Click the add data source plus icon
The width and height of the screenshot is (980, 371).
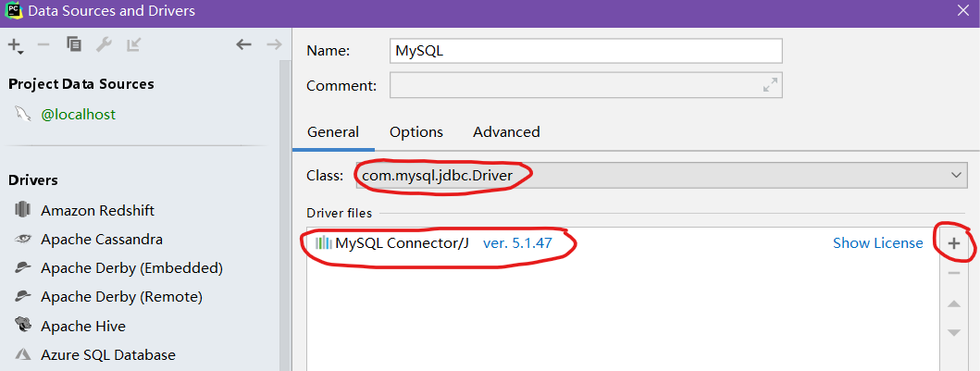coord(15,45)
